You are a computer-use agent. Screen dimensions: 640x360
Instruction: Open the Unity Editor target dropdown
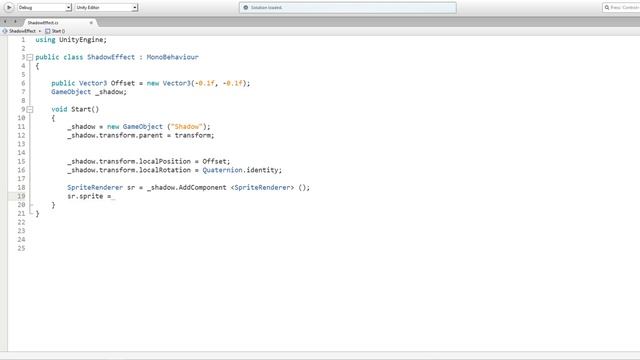click(x=106, y=7)
